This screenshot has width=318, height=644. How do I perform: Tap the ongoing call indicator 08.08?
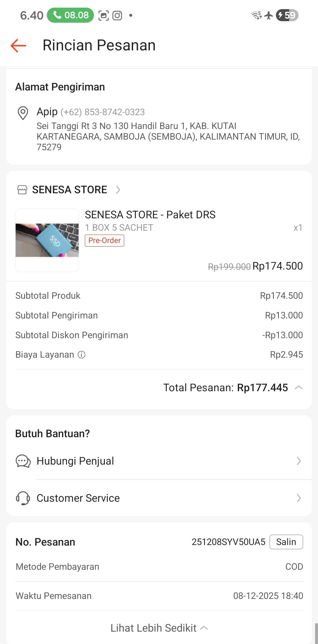point(70,15)
